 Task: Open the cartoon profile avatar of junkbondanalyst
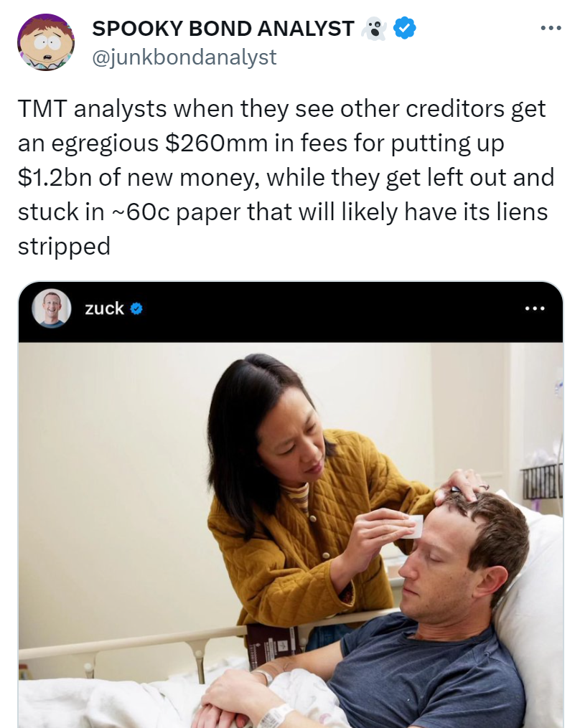point(45,43)
